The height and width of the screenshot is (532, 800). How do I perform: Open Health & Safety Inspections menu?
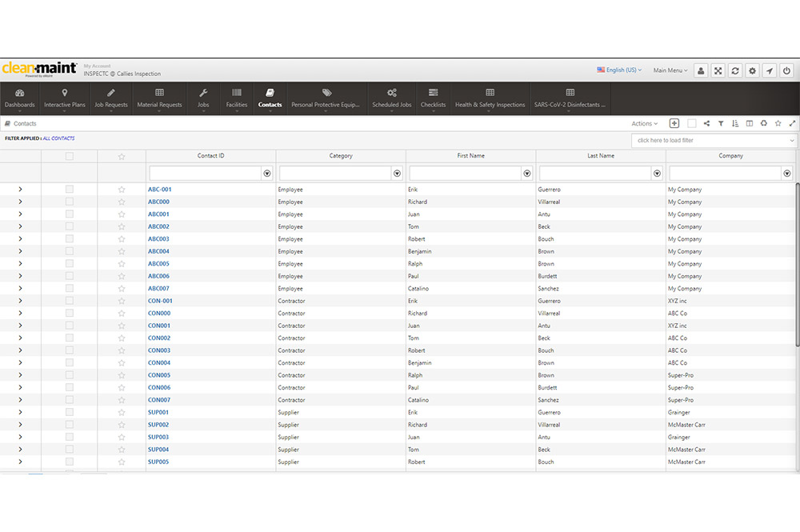(x=490, y=99)
